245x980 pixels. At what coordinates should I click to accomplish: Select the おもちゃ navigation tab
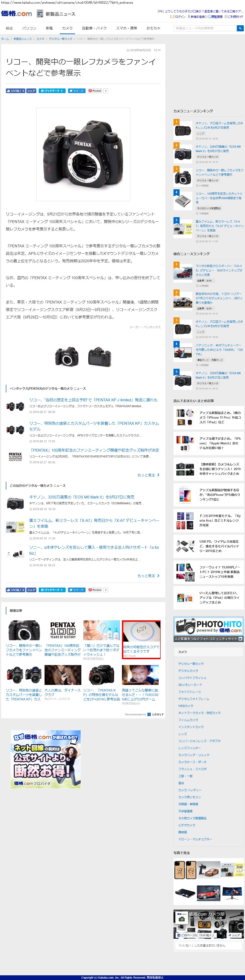click(x=153, y=28)
